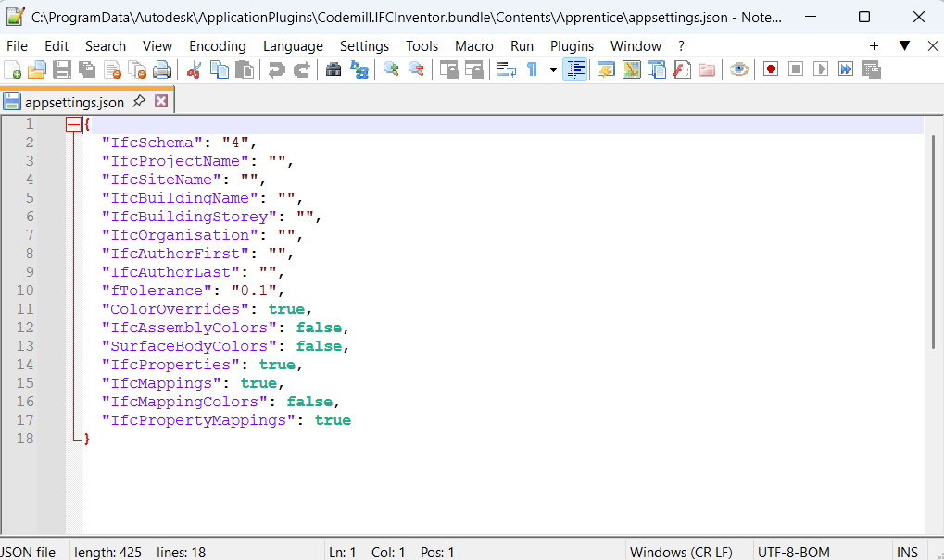
Task: Click the UTF-8-BOM encoding in status bar
Action: pyautogui.click(x=795, y=552)
